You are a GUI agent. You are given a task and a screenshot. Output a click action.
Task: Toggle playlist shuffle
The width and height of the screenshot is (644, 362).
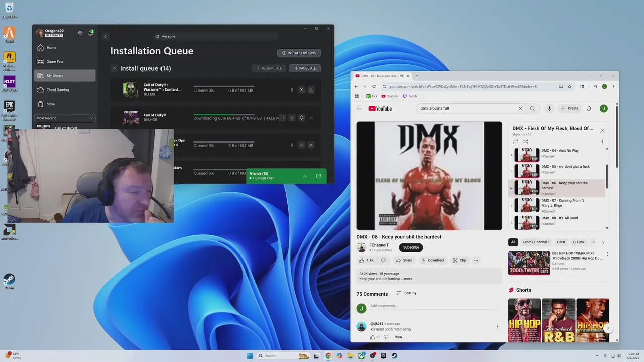point(525,142)
